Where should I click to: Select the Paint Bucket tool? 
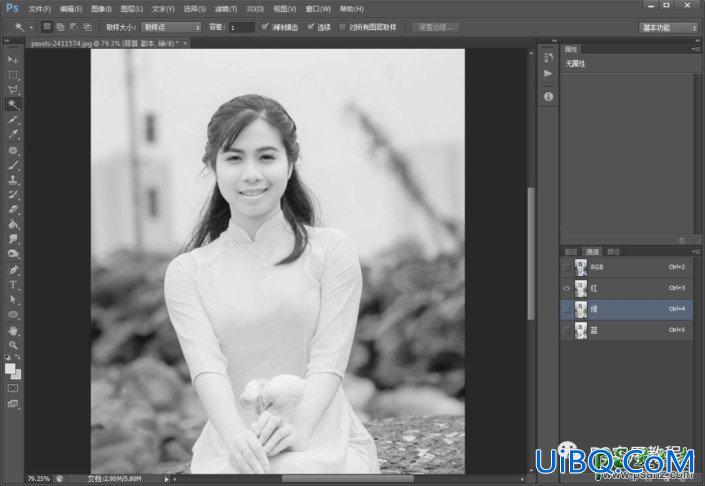pyautogui.click(x=13, y=224)
